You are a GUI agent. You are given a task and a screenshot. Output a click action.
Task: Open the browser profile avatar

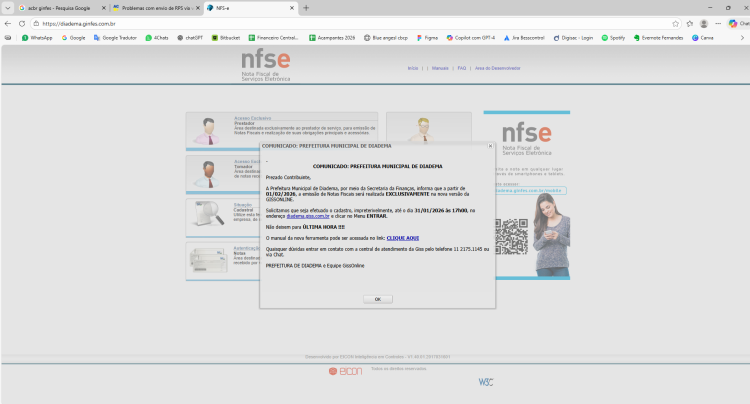704,23
